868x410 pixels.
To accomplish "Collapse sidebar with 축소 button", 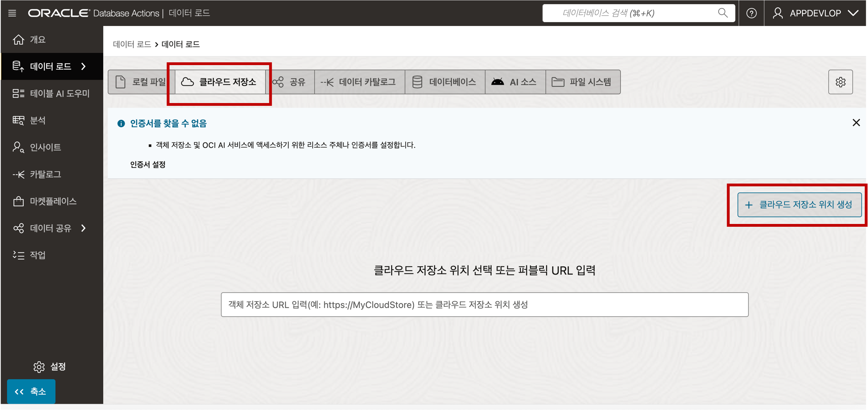I will [31, 391].
